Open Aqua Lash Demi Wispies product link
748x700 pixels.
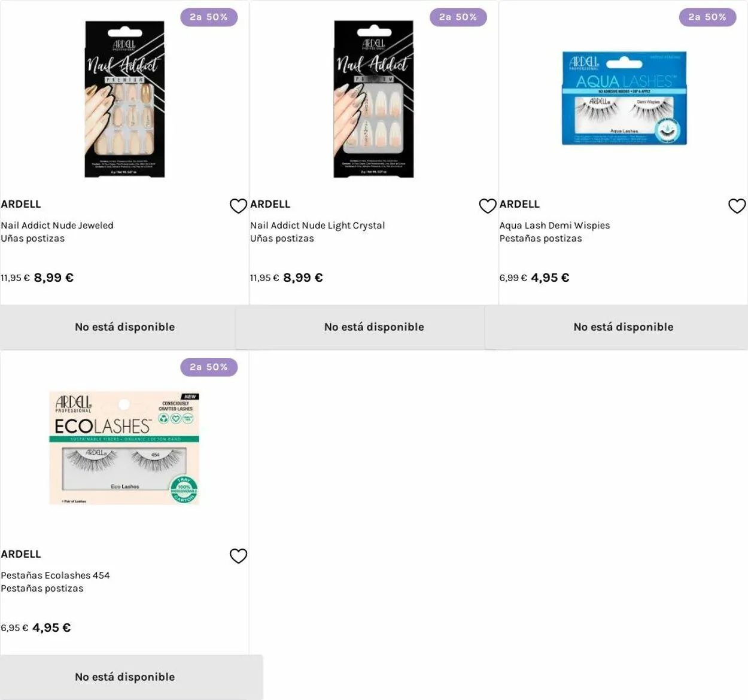pyautogui.click(x=555, y=226)
